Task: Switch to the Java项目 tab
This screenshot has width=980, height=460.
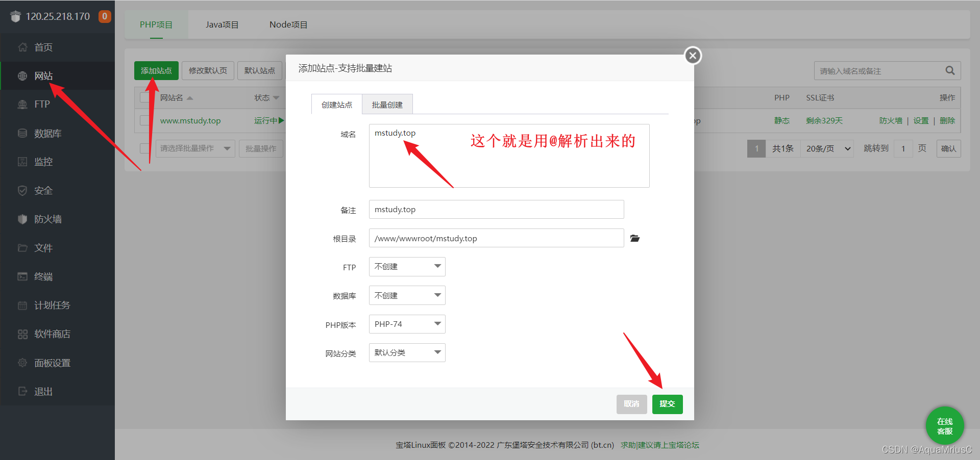Action: [x=222, y=24]
